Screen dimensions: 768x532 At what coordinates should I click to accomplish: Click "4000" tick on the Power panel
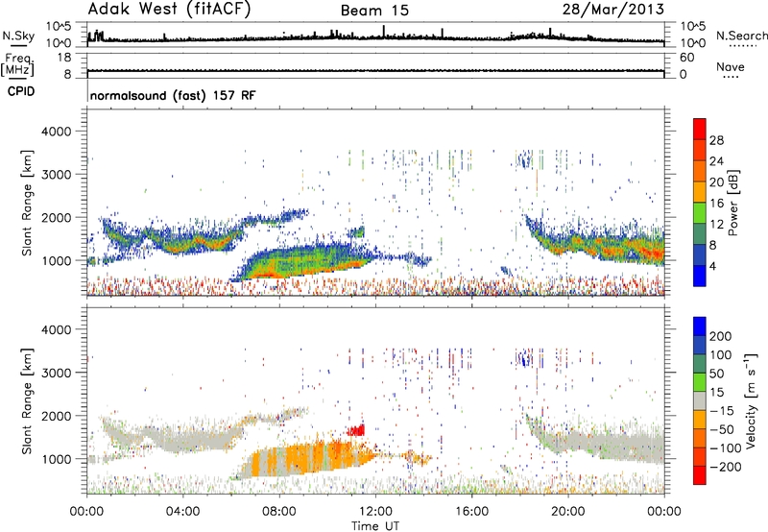(56, 132)
